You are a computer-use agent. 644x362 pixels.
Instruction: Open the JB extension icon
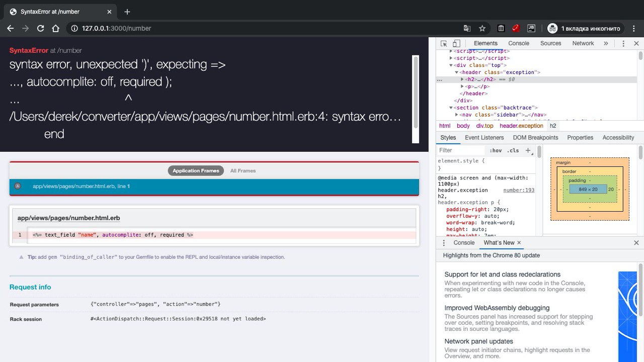pyautogui.click(x=531, y=29)
